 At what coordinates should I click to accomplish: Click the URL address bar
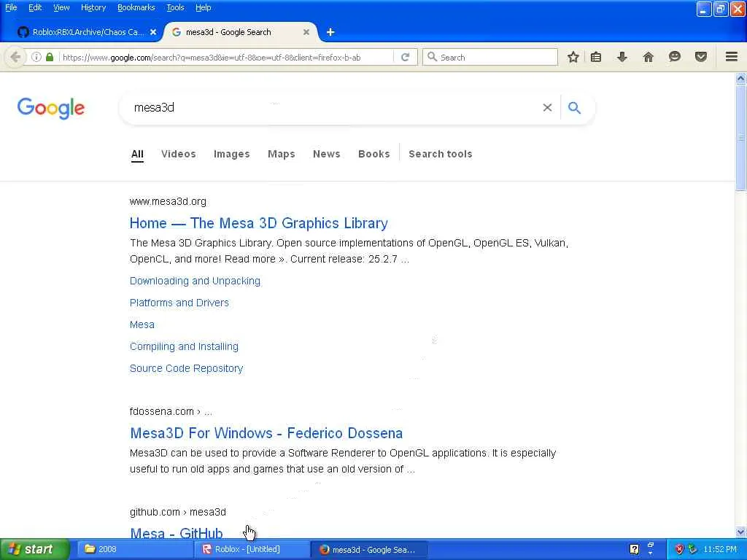[x=226, y=57]
